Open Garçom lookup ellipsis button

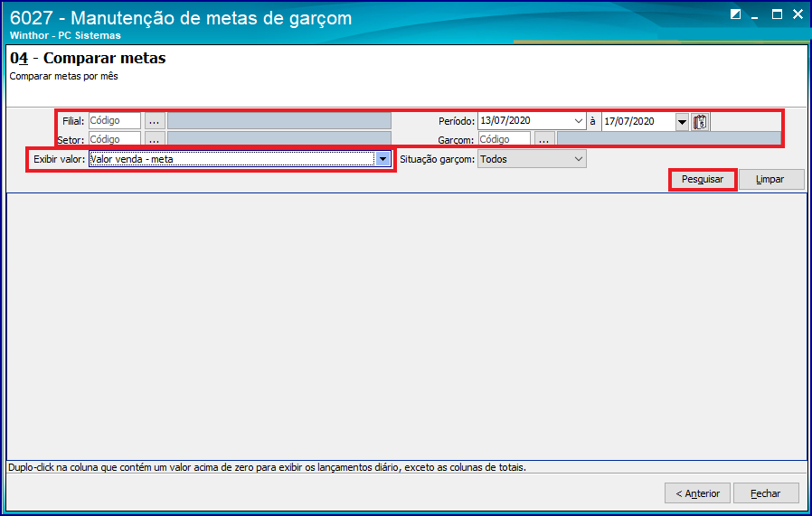click(543, 138)
